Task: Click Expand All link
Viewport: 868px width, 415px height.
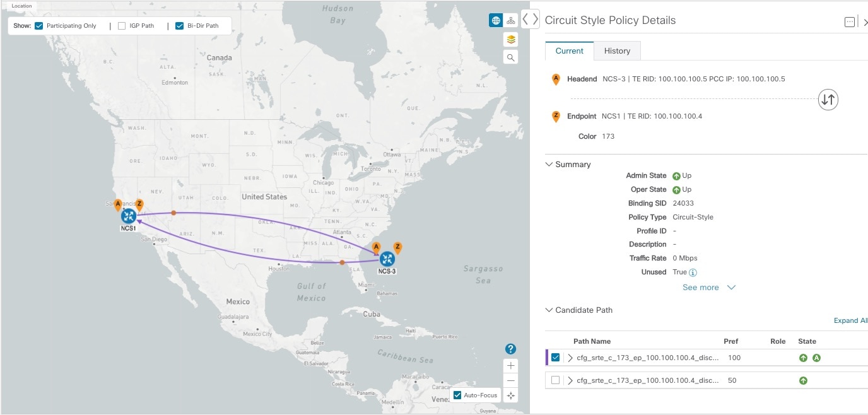Action: click(x=850, y=320)
